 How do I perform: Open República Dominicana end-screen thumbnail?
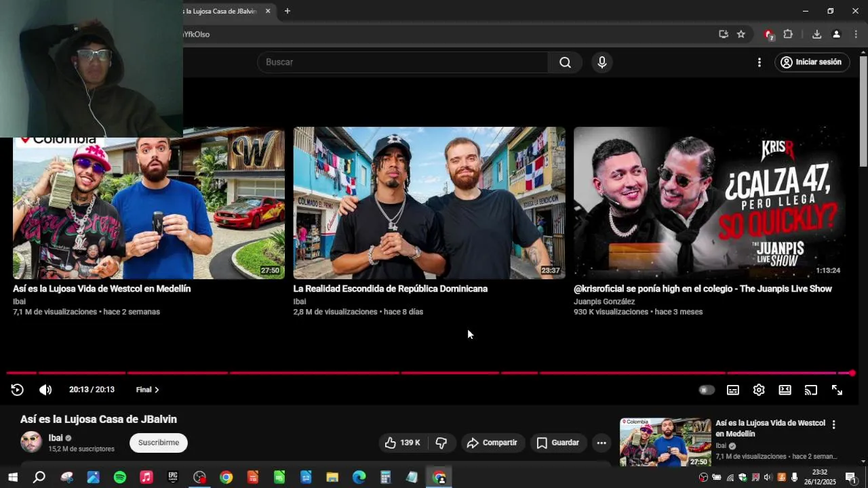(x=429, y=203)
